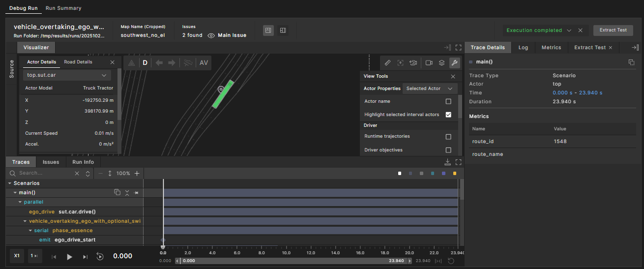This screenshot has width=644, height=269.
Task: Select the ruler measurement tool
Action: (387, 63)
